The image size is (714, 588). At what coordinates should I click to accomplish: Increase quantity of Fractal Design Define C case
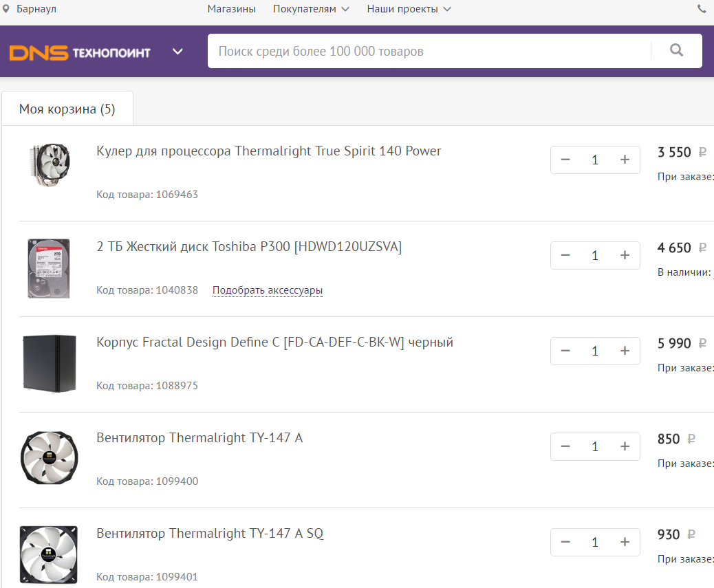click(x=625, y=351)
